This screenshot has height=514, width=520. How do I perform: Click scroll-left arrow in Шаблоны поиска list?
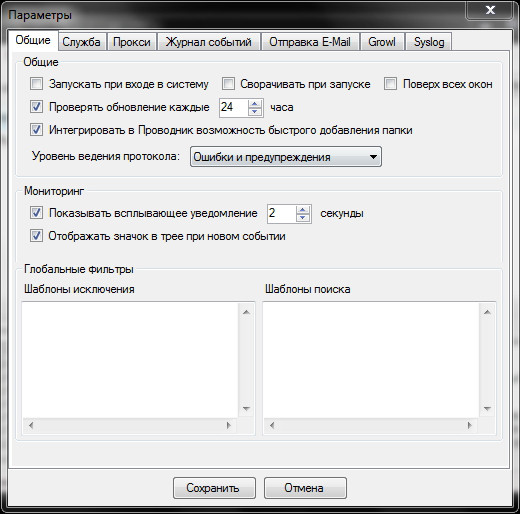[272, 425]
